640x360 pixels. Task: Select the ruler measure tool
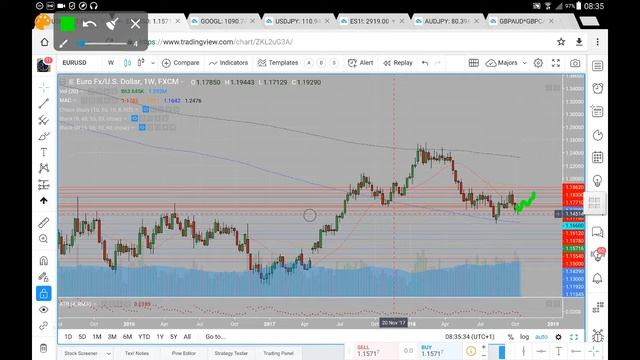click(x=44, y=222)
